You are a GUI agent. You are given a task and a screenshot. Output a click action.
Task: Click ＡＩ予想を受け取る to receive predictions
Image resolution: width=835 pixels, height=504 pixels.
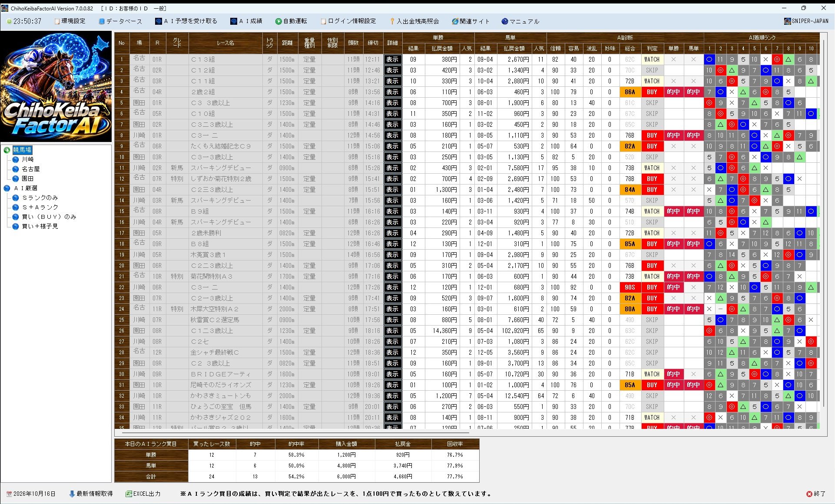coord(186,21)
